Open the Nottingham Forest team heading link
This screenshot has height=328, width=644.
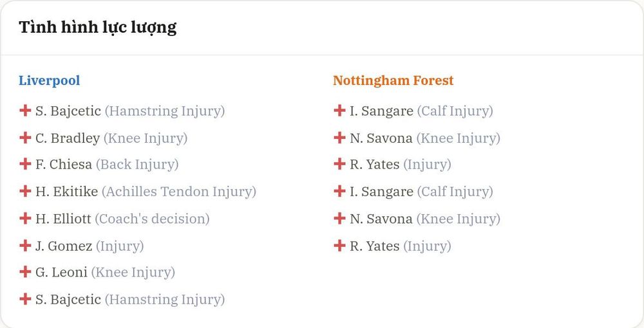click(393, 80)
